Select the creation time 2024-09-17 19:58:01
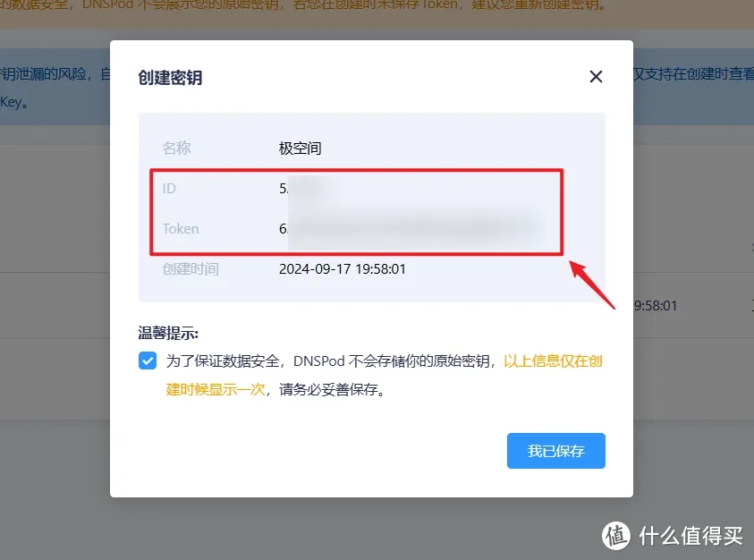This screenshot has width=754, height=560. tap(343, 269)
